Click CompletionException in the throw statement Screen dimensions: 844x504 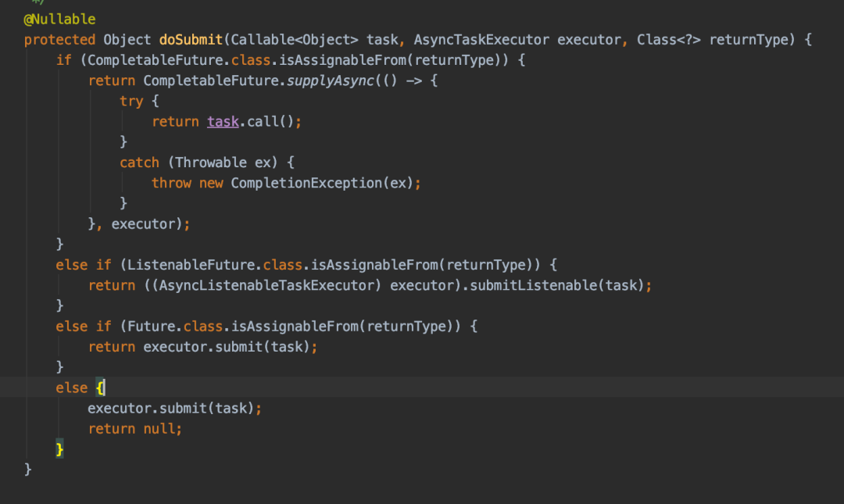tap(306, 183)
